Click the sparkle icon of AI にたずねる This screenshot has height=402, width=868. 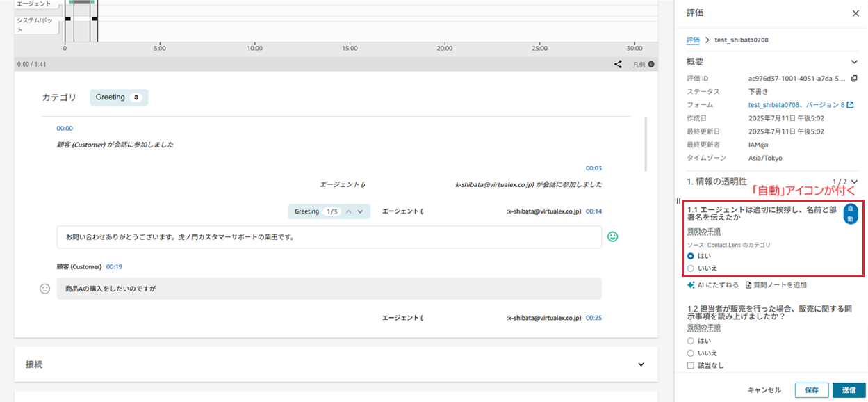(690, 284)
